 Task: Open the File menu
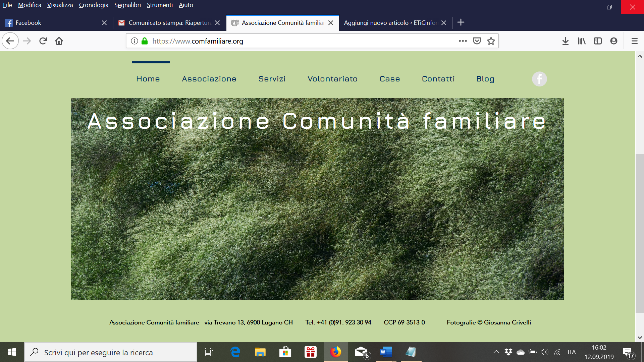[7, 5]
